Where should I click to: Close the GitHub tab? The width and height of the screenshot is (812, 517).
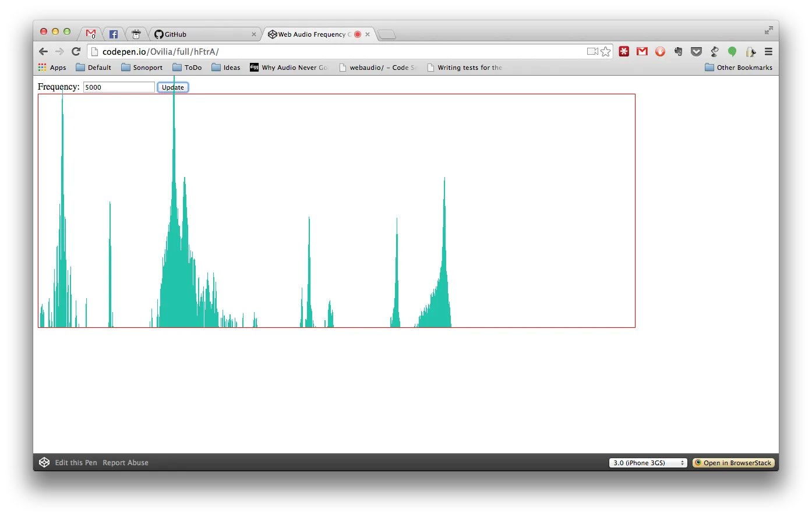(254, 34)
